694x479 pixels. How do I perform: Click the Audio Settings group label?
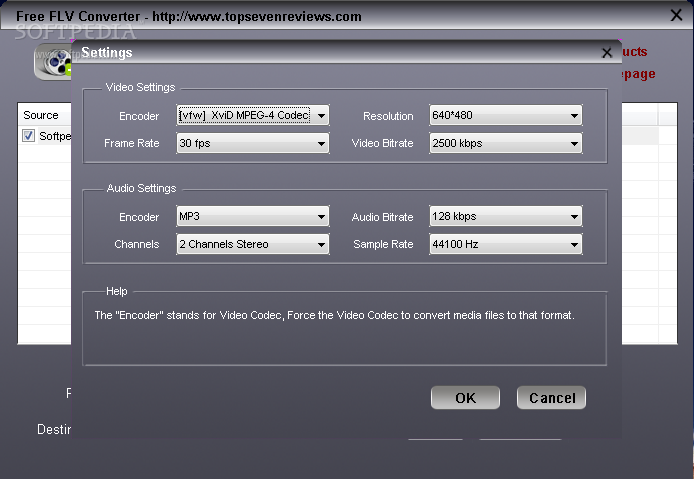141,188
